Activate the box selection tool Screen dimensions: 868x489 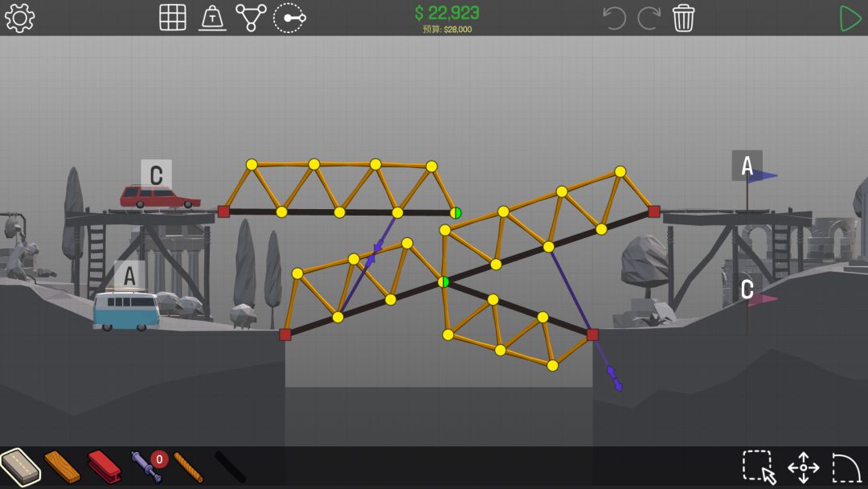pos(759,467)
